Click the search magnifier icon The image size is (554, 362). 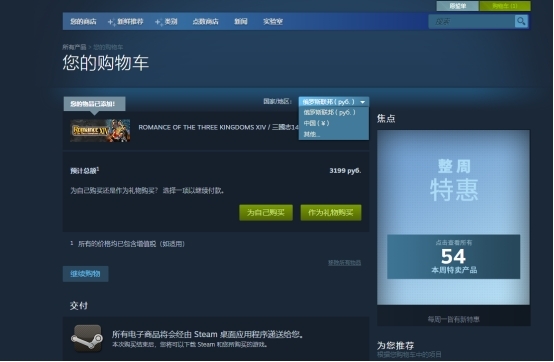click(x=521, y=22)
